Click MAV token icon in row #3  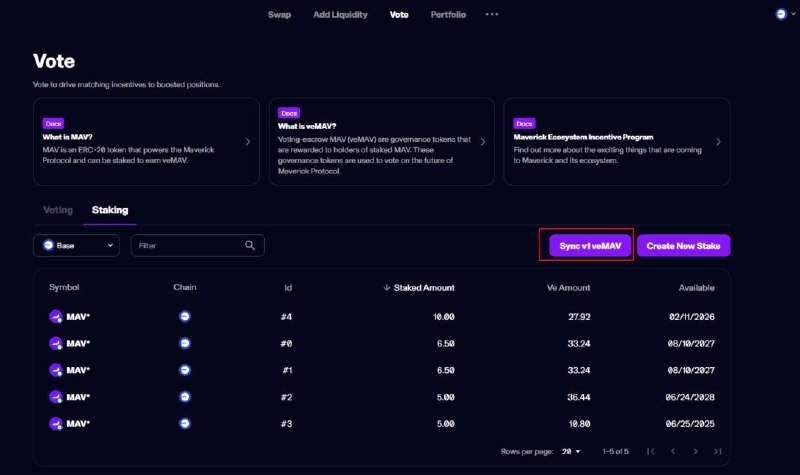pyautogui.click(x=56, y=423)
